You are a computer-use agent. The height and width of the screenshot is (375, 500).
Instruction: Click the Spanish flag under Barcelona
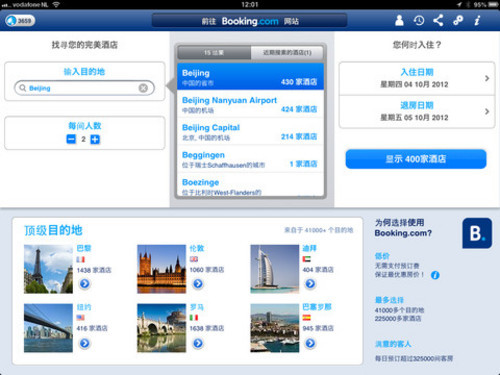point(307,318)
